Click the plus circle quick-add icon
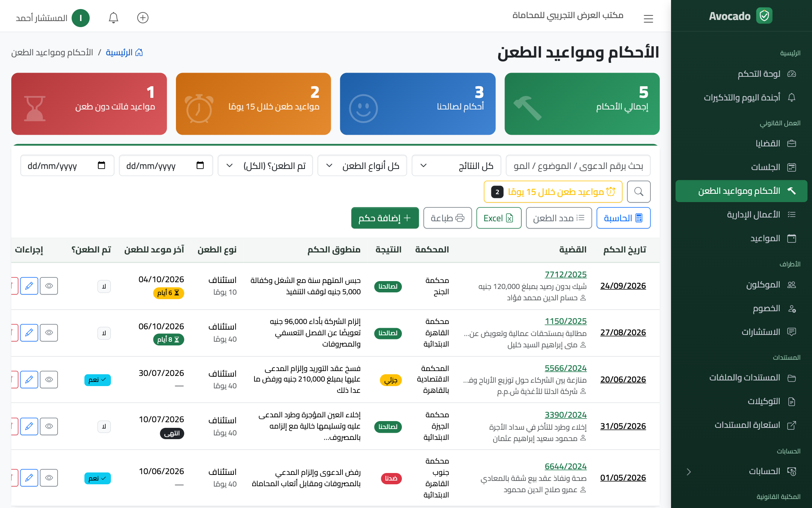This screenshot has width=812, height=508. click(143, 18)
